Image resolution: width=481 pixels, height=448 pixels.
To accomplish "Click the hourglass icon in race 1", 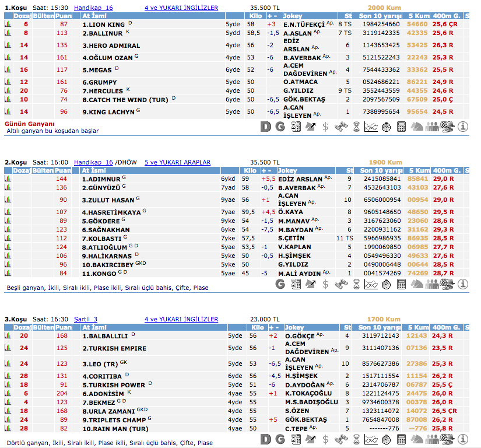I will [x=356, y=127].
